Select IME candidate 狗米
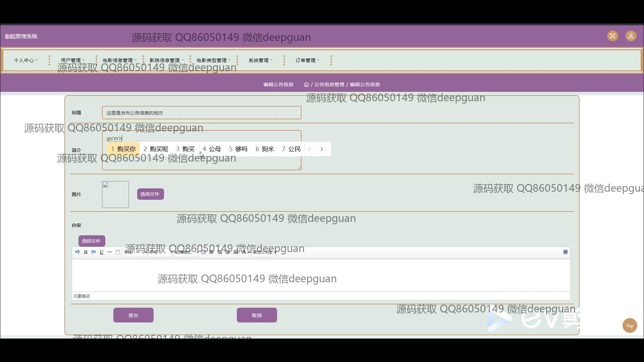Screen dimensions: 644x362 pos(265,149)
